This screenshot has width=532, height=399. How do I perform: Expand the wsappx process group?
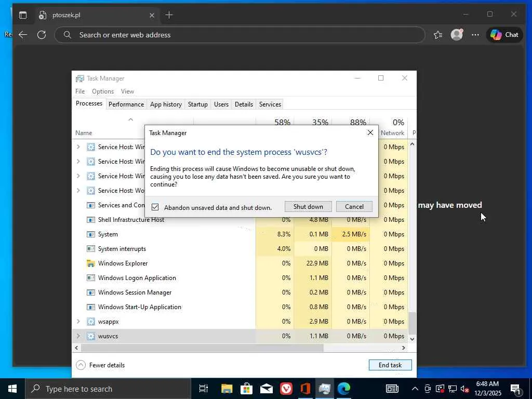[78, 321]
